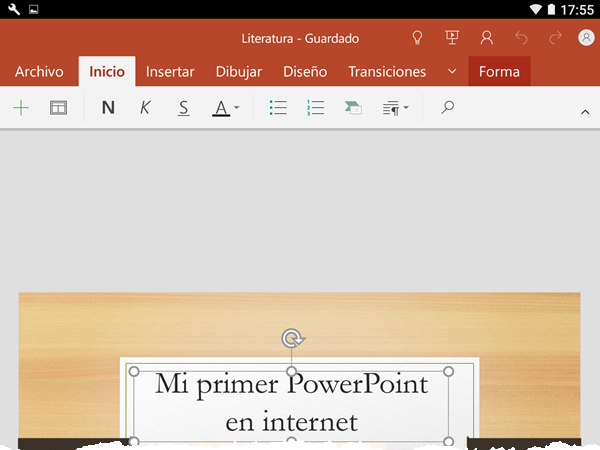Screen dimensions: 600x450
Task: Toggle underline S formatting
Action: (x=184, y=108)
